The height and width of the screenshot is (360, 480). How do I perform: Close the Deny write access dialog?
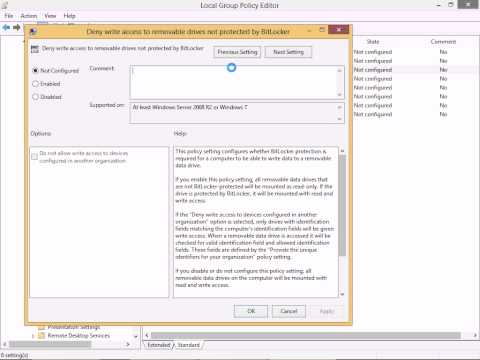[338, 30]
